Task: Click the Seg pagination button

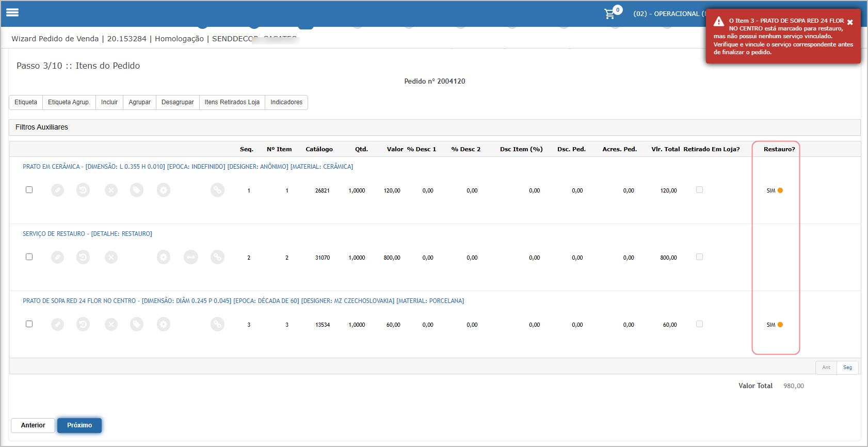Action: pyautogui.click(x=847, y=368)
